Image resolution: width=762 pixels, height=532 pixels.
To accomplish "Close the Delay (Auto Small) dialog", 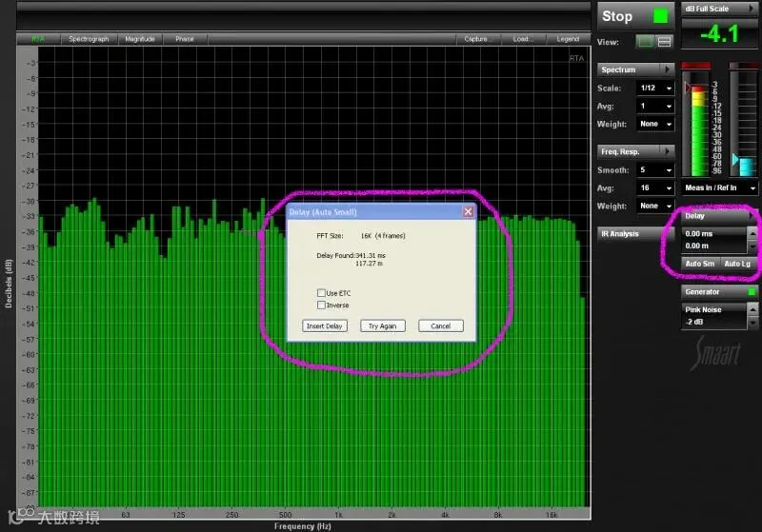I will [468, 211].
